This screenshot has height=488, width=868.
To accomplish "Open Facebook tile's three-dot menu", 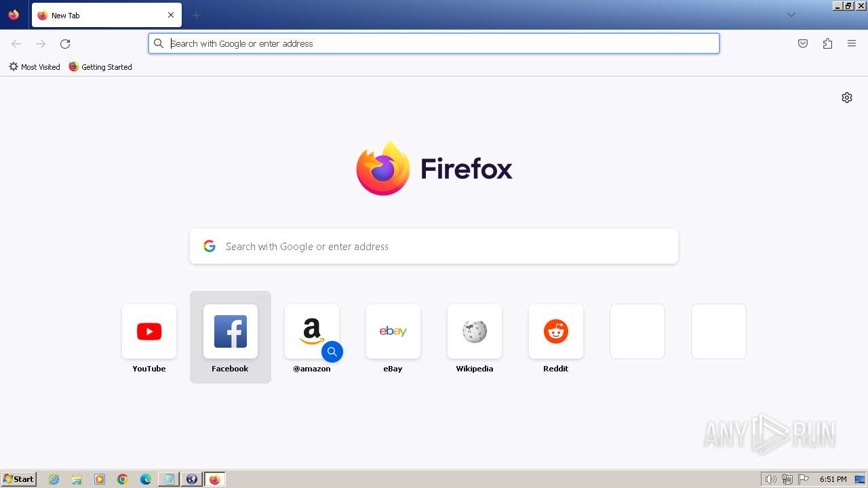I will 260,298.
